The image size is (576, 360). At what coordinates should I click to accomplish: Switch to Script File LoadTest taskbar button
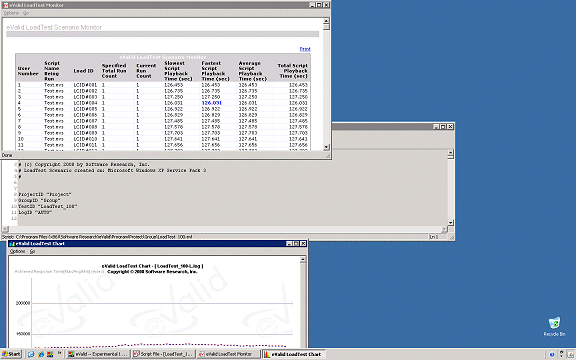click(163, 354)
